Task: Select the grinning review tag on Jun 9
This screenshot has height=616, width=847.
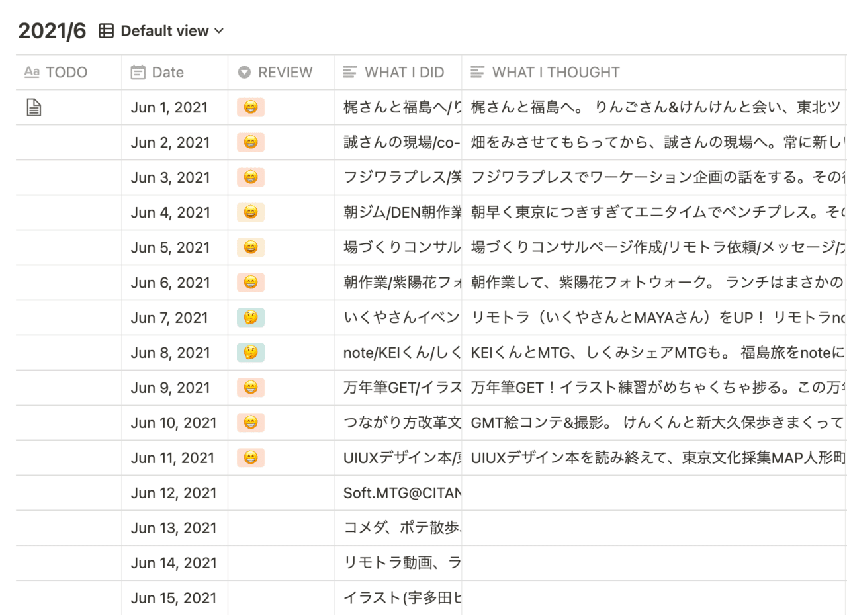Action: coord(250,388)
